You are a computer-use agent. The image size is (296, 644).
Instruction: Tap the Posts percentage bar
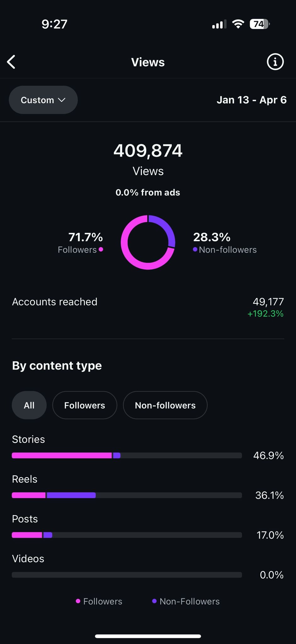click(127, 535)
